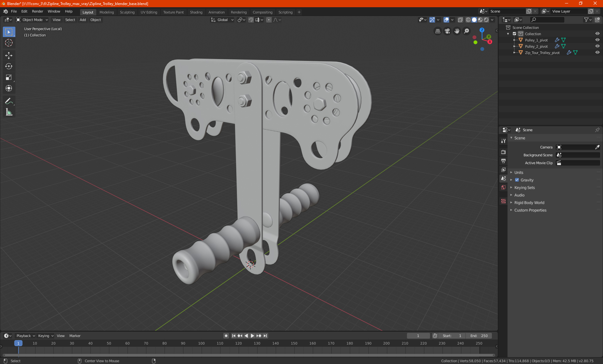Open the Layout tab in workspace
This screenshot has height=364, width=603.
[87, 12]
